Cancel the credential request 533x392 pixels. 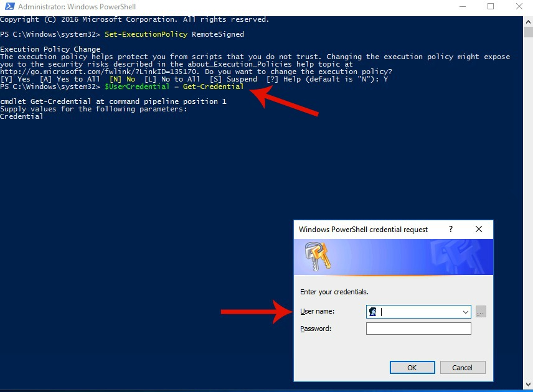462,368
